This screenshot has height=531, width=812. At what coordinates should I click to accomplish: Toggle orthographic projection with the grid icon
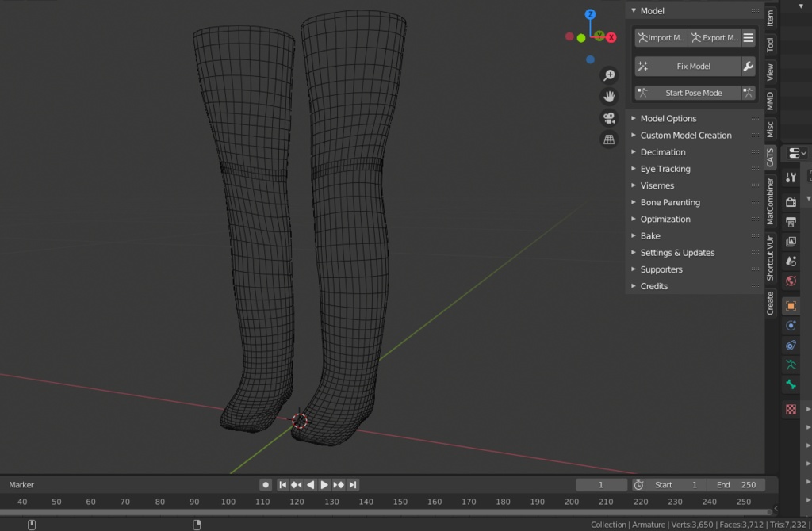coord(608,139)
